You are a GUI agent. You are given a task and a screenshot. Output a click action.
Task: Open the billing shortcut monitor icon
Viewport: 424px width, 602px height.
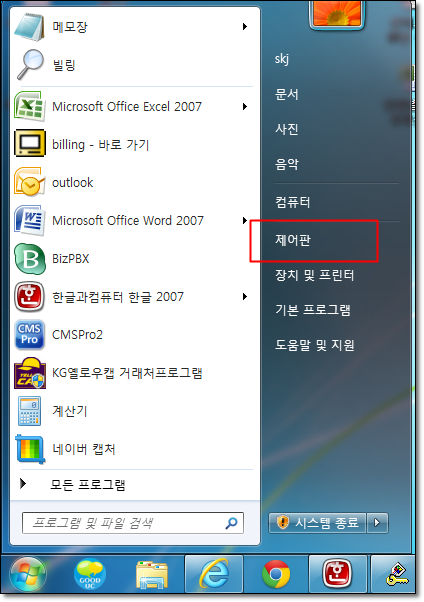click(x=30, y=143)
